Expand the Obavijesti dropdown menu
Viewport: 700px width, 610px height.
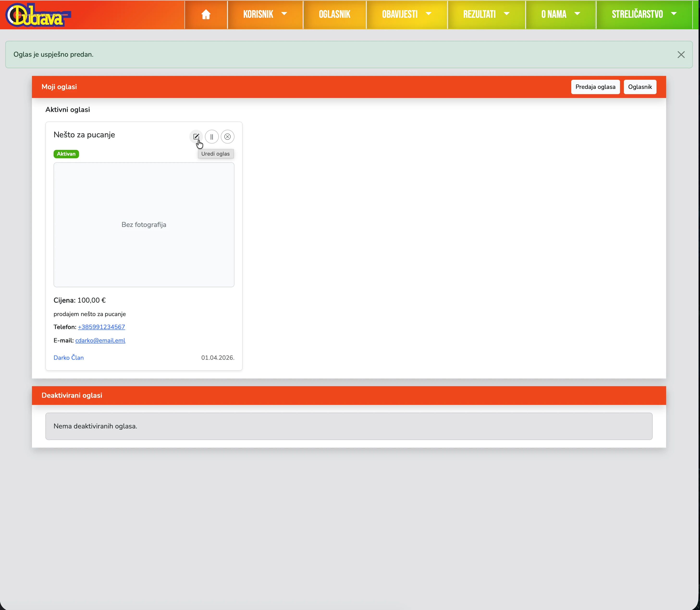406,14
